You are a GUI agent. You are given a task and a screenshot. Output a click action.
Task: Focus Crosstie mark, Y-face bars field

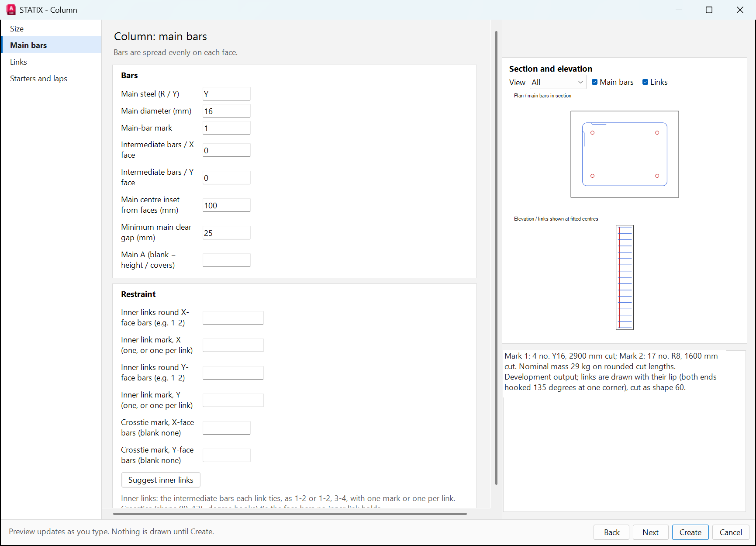[x=226, y=456]
